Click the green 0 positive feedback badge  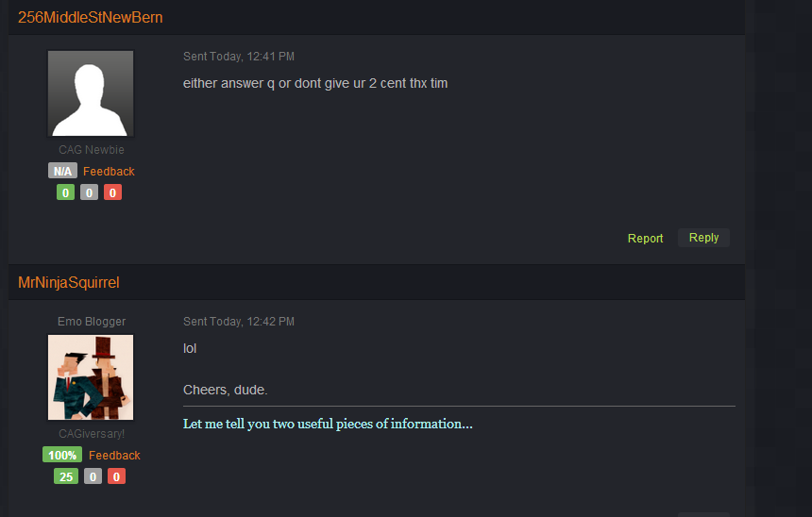click(x=66, y=192)
